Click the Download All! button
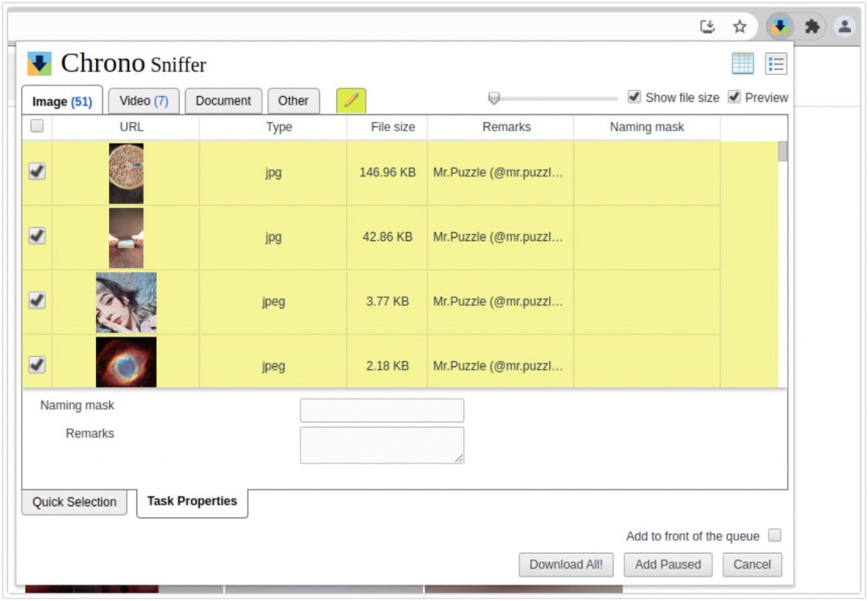The height and width of the screenshot is (601, 868). [565, 564]
